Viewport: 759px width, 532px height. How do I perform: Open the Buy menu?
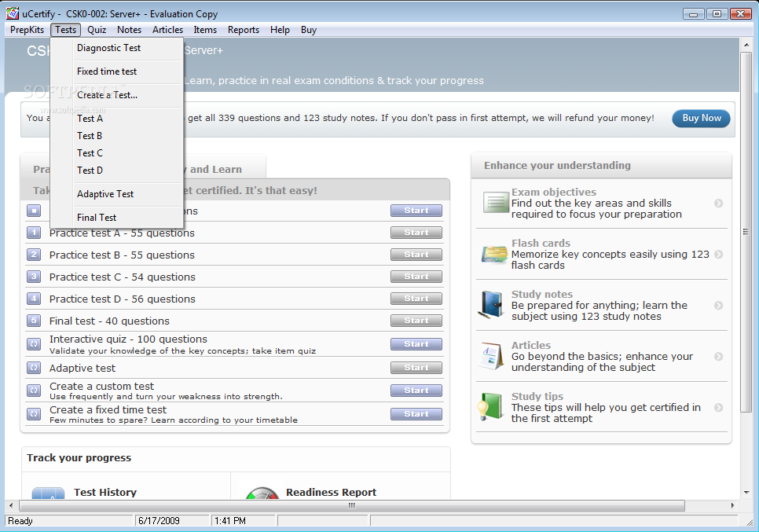(x=308, y=30)
